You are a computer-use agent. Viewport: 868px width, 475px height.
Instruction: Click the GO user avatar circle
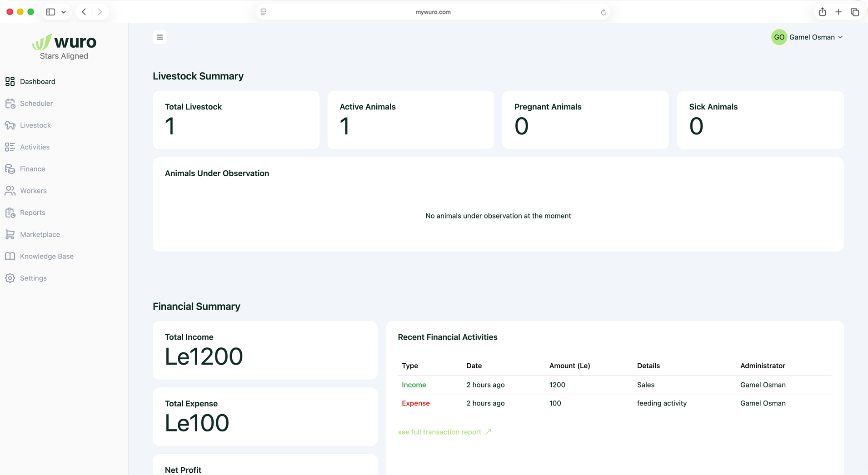click(779, 37)
